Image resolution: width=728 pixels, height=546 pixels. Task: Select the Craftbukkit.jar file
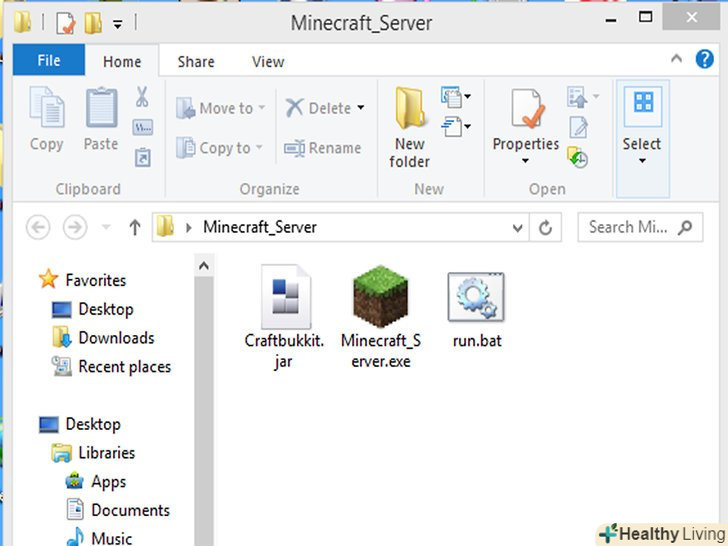coord(285,318)
